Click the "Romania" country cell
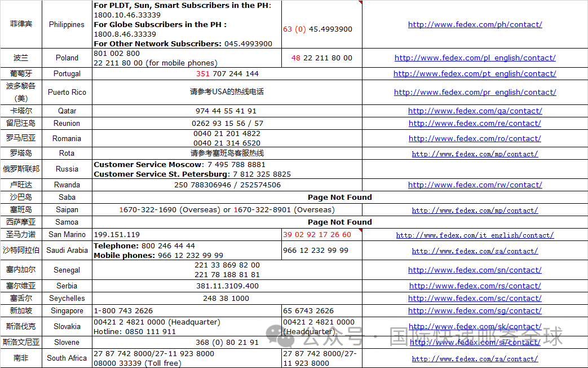 pyautogui.click(x=67, y=138)
